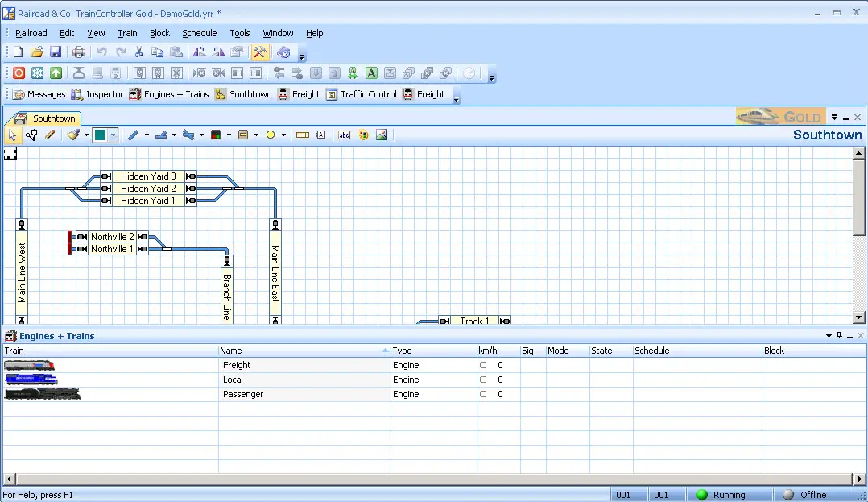
Task: Open the Train menu
Action: click(x=127, y=33)
